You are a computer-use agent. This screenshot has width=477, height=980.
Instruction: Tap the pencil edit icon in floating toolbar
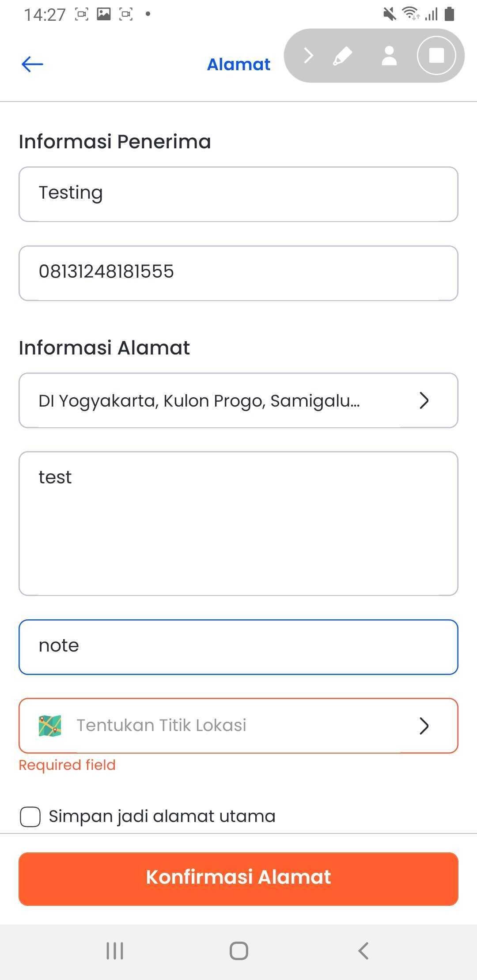[342, 56]
